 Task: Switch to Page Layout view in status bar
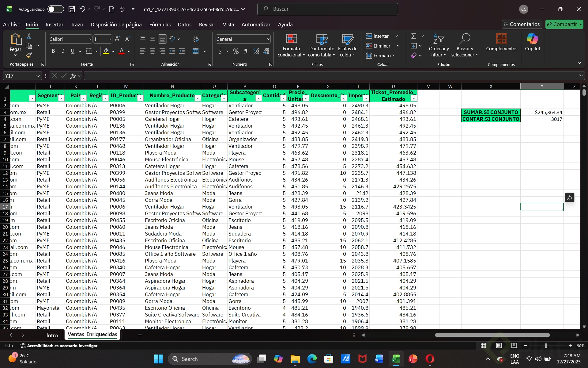[x=499, y=346]
